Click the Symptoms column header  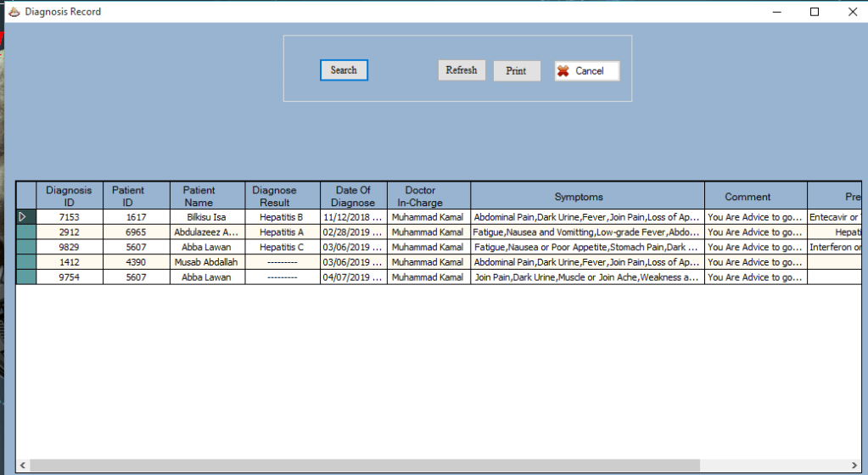[x=579, y=196]
